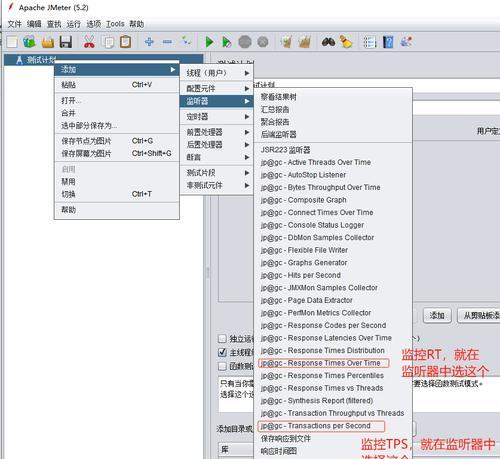Click the Expand all plus icon
This screenshot has width=500, height=459.
149,42
